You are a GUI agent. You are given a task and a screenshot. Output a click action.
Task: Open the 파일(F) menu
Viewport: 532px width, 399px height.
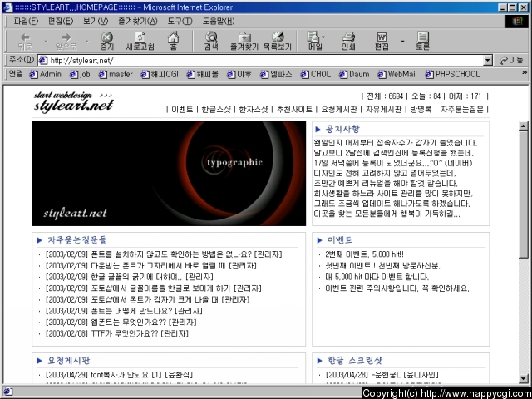click(x=26, y=22)
